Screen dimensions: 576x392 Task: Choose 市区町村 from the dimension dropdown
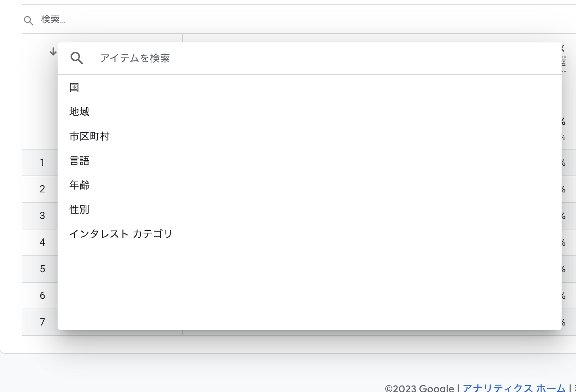pyautogui.click(x=90, y=136)
